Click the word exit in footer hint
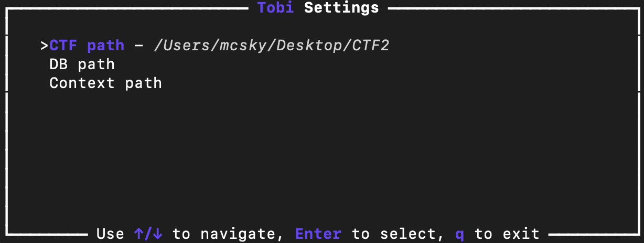 pyautogui.click(x=521, y=234)
